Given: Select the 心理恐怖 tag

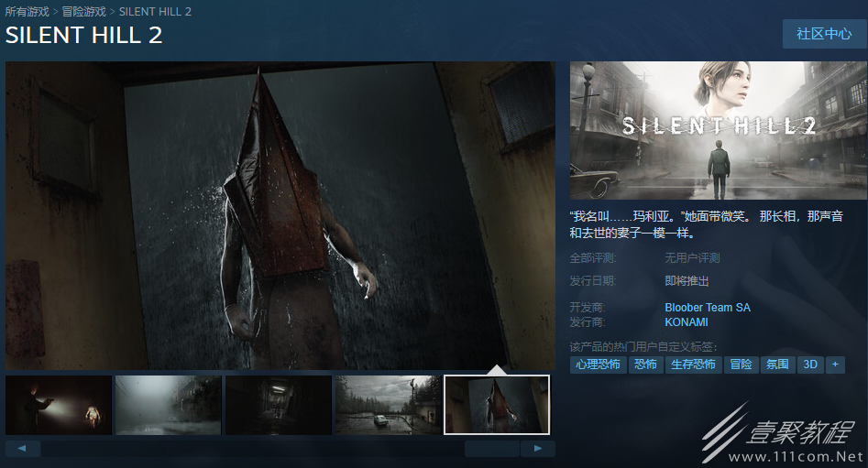Looking at the screenshot, I should tap(598, 365).
